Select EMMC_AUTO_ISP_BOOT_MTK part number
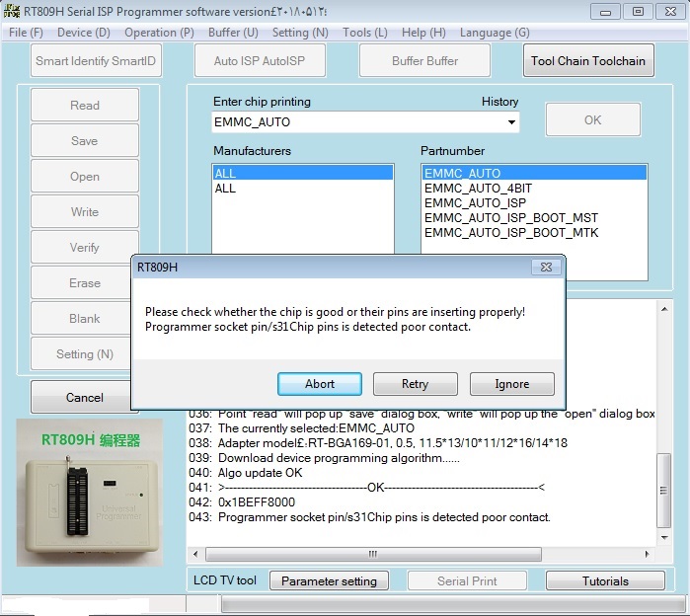Viewport: 690px width, 616px height. pyautogui.click(x=534, y=233)
